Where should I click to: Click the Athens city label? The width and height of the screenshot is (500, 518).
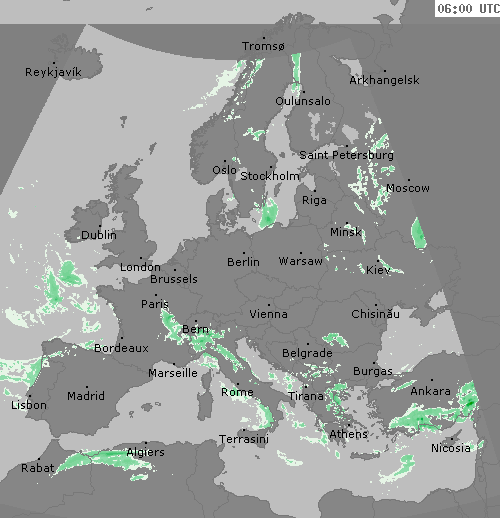(348, 434)
